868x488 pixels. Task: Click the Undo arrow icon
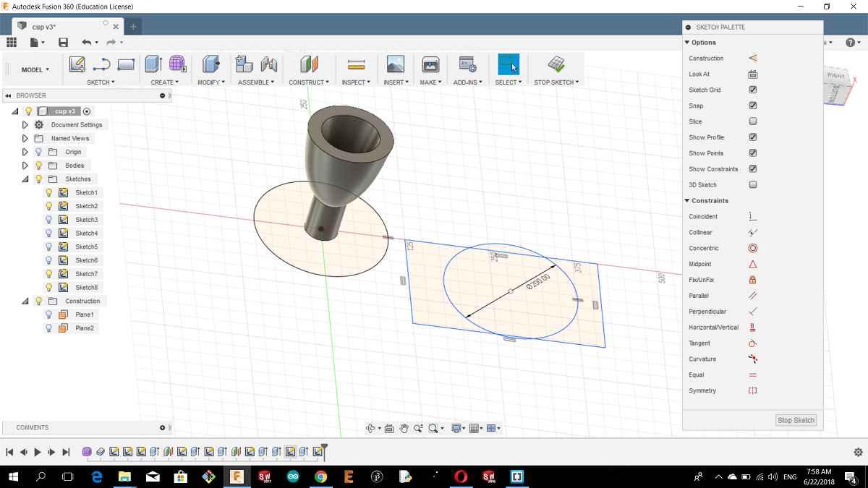(87, 43)
